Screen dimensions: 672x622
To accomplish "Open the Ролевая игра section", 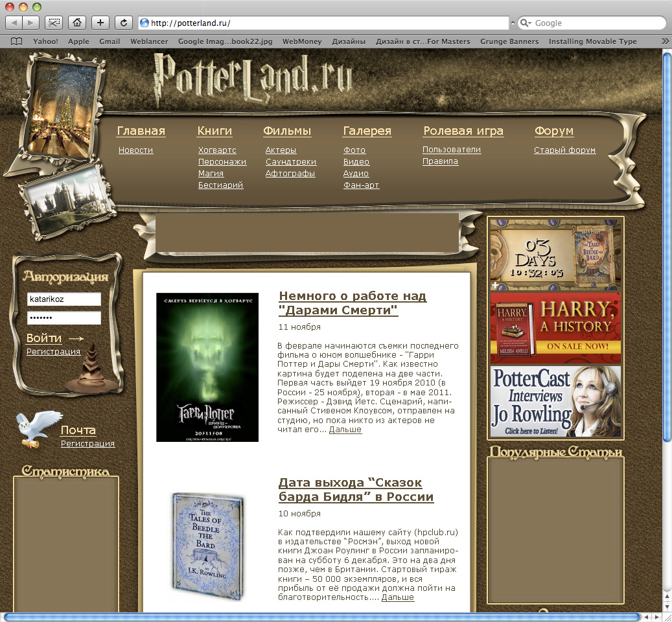I will pos(463,131).
